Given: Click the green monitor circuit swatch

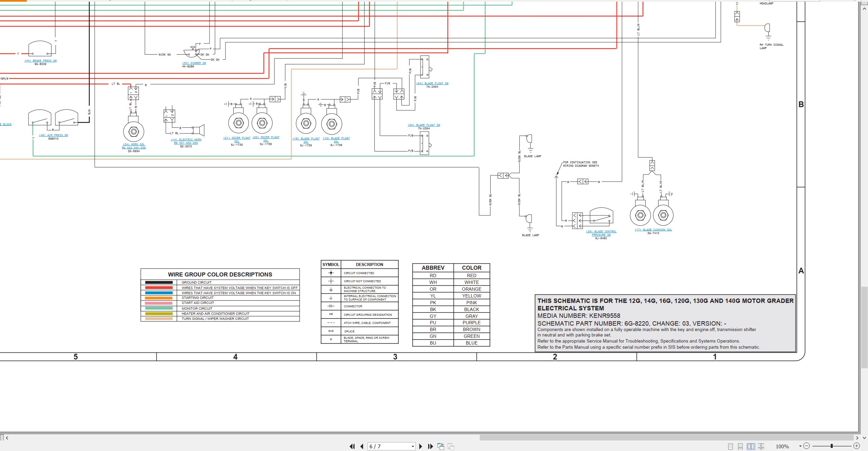Looking at the screenshot, I should [159, 308].
